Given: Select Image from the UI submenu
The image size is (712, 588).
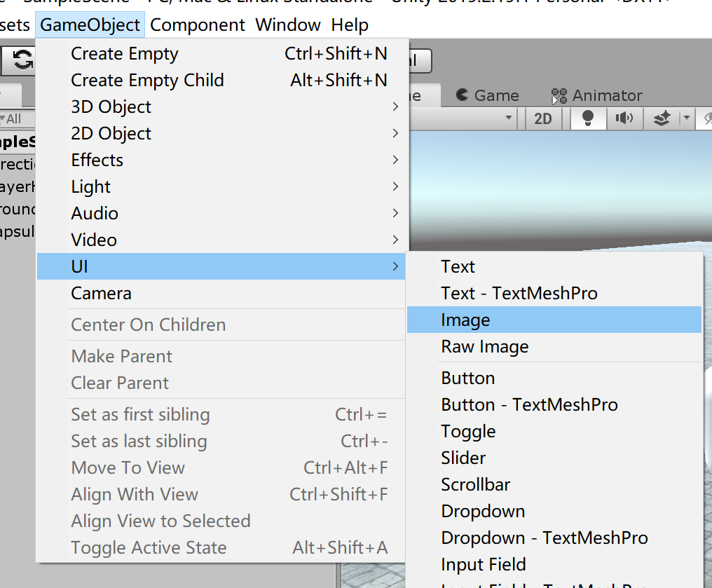Looking at the screenshot, I should click(465, 320).
